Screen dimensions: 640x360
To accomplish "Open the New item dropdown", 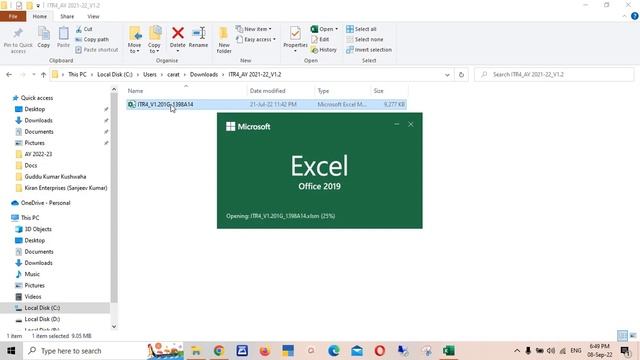I will pos(253,29).
